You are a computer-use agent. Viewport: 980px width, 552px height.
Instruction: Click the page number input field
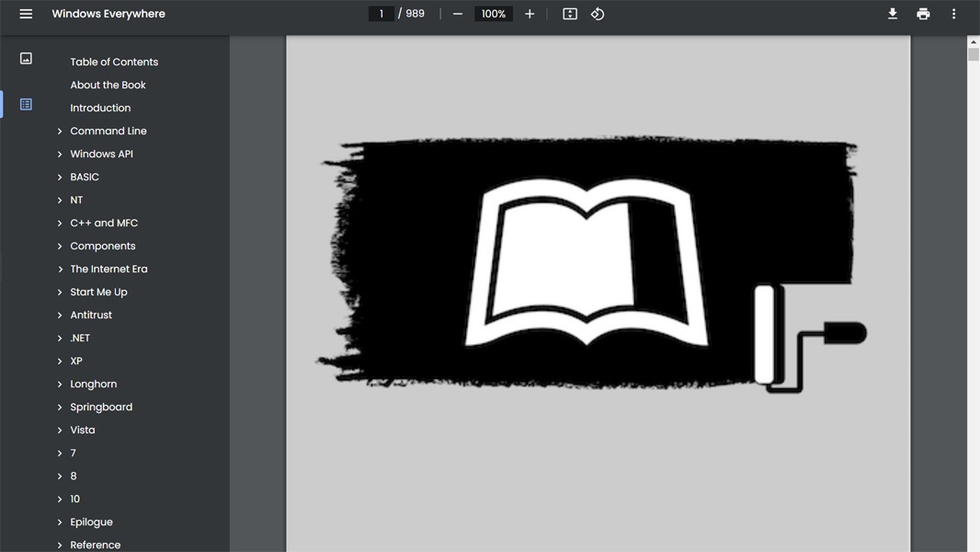(x=381, y=14)
